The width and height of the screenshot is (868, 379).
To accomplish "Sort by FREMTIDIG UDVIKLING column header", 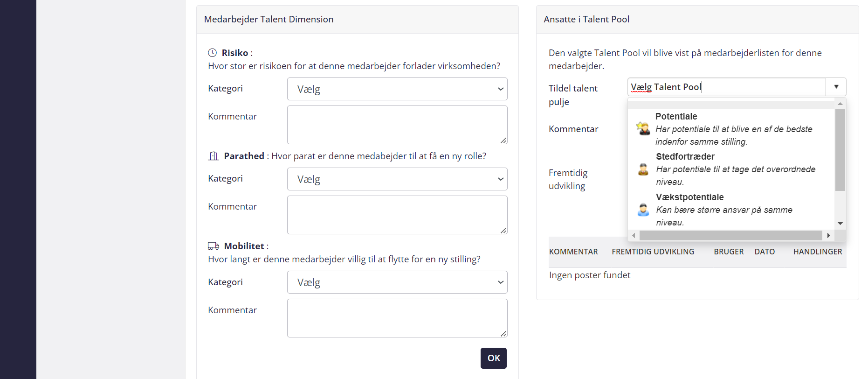I will click(x=653, y=252).
